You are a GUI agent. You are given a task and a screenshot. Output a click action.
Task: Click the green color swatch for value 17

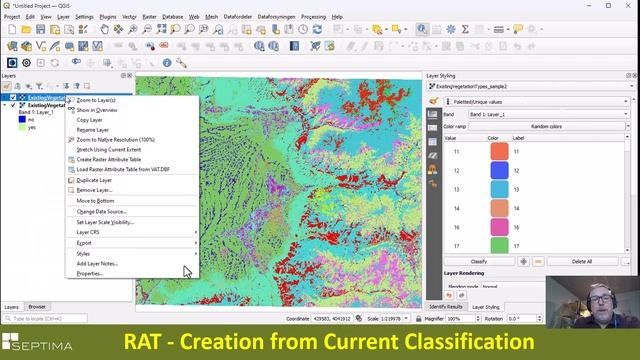coord(499,246)
